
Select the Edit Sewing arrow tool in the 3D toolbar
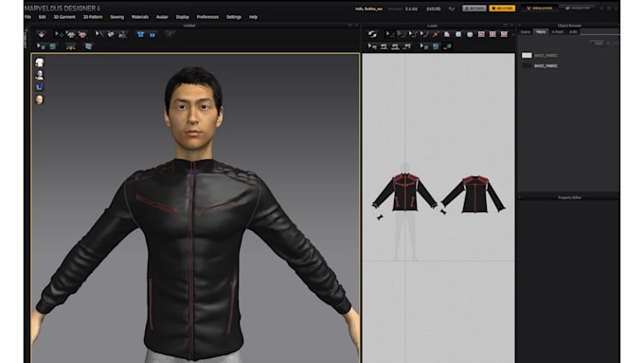pos(99,34)
